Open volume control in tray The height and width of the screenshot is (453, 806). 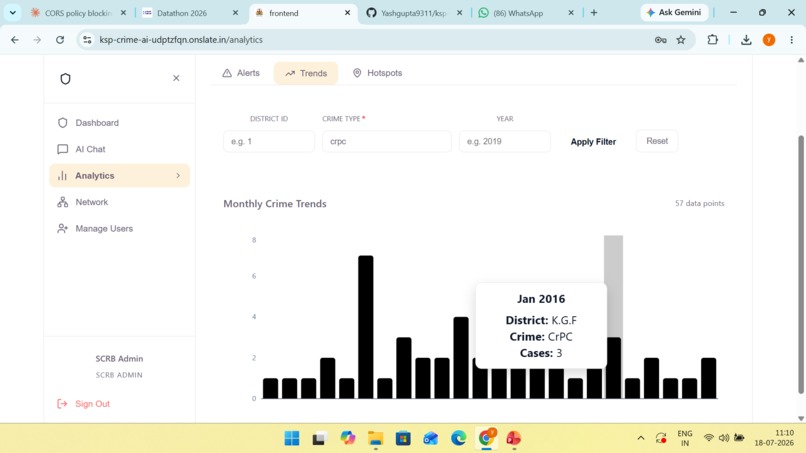point(724,438)
